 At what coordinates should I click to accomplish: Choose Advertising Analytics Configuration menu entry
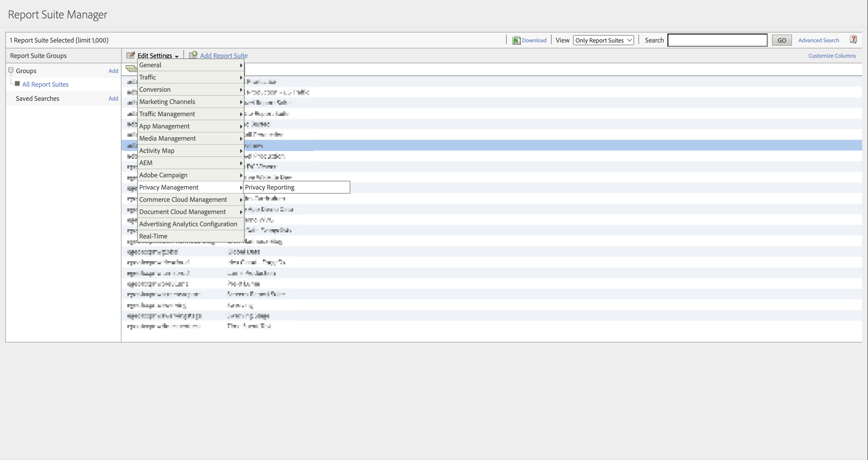tap(188, 224)
